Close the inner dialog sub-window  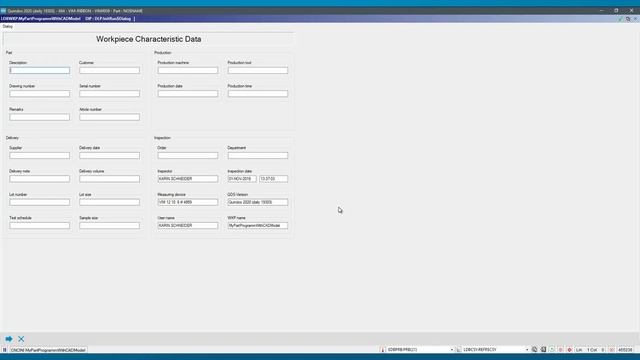636,19
